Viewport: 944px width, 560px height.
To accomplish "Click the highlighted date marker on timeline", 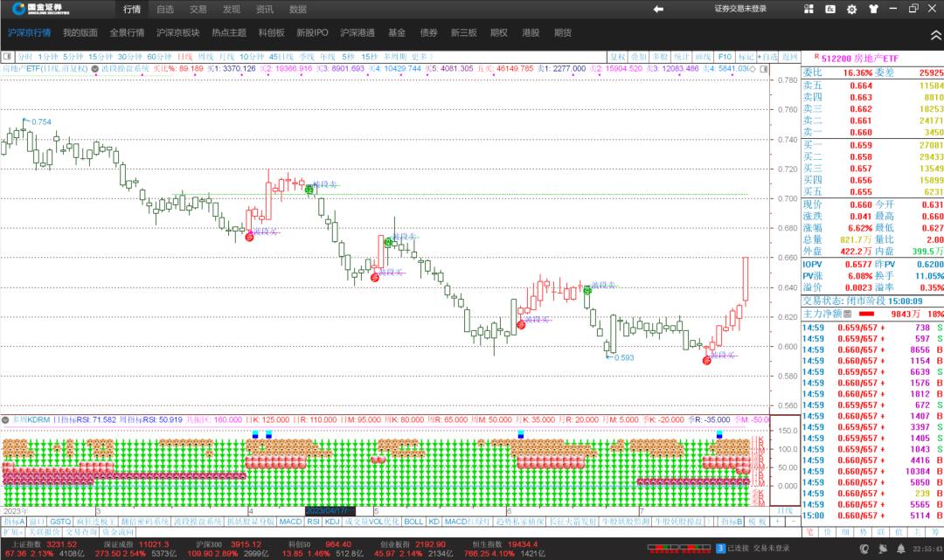I will click(330, 510).
